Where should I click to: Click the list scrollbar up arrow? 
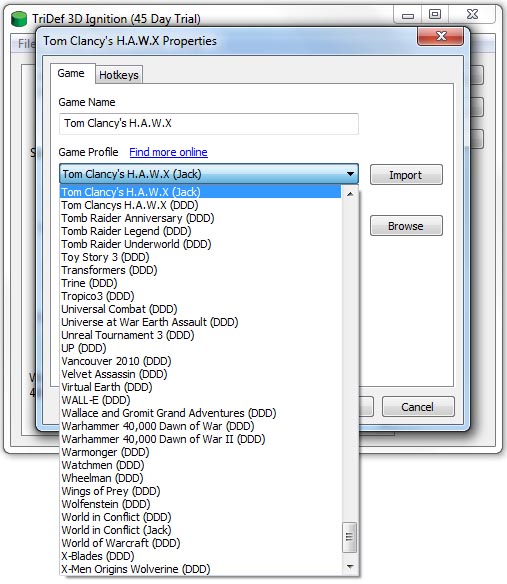[x=350, y=194]
